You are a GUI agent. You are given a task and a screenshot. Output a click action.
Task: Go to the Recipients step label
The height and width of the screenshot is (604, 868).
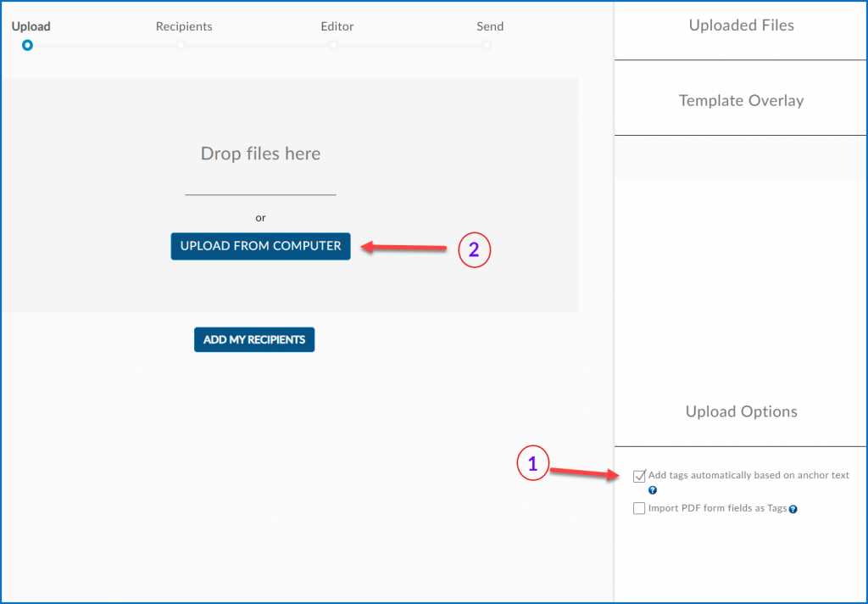click(x=184, y=26)
